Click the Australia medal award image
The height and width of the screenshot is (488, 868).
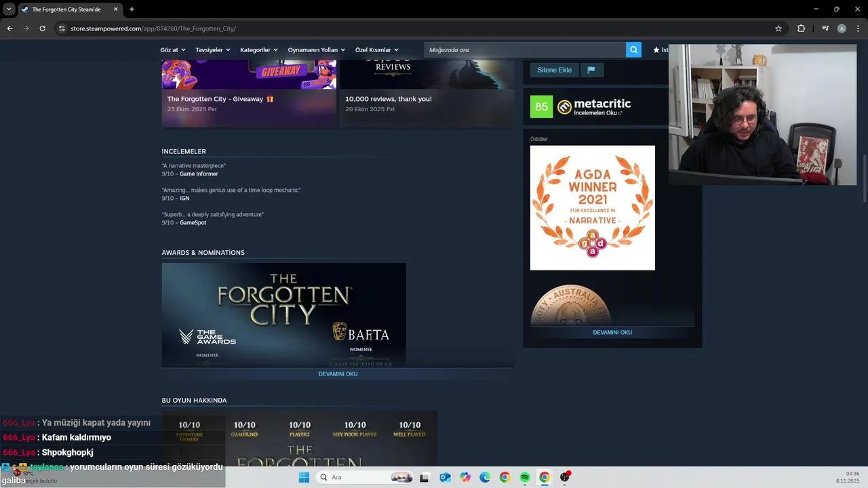point(572,304)
